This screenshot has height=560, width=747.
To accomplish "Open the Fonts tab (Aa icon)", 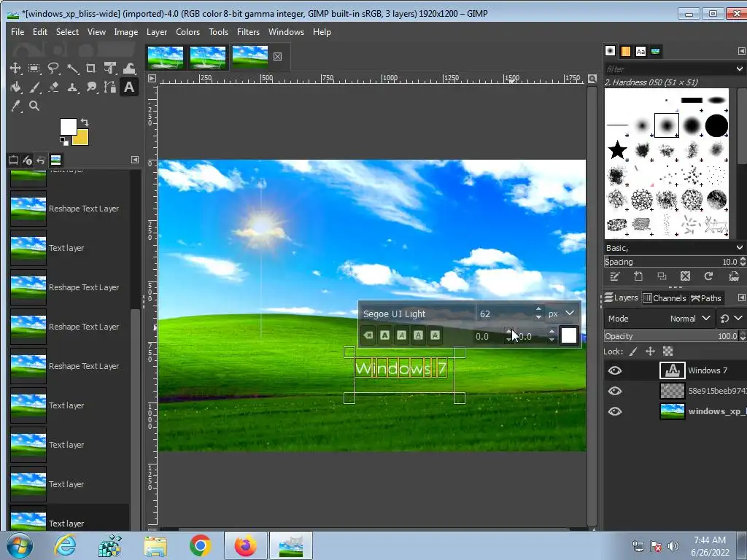I will 640,51.
